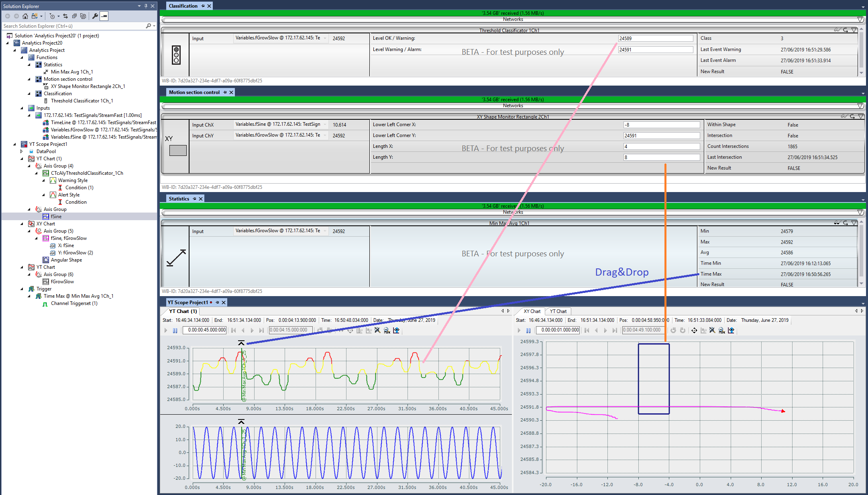This screenshot has width=868, height=495.
Task: Click the blue marker icon in YT Chart (1) toolbar
Action: click(396, 330)
